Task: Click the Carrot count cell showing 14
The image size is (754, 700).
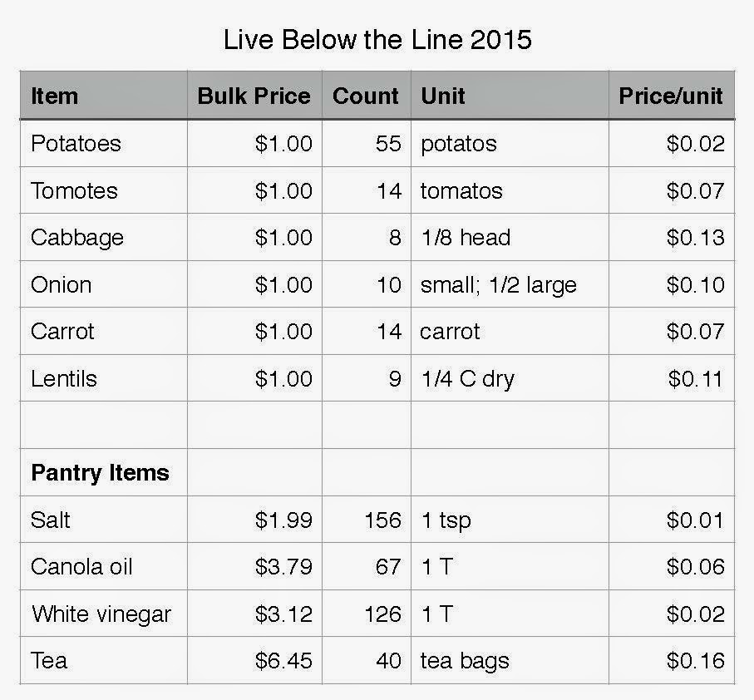Action: coord(366,331)
